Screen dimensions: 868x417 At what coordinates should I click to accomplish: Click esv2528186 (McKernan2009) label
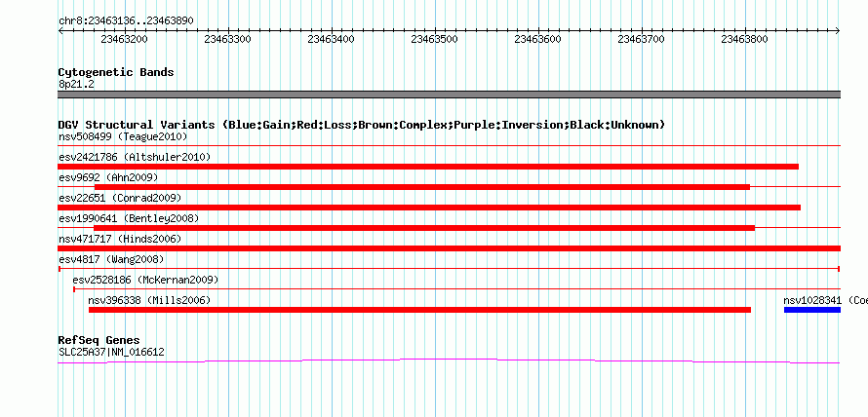pyautogui.click(x=145, y=280)
